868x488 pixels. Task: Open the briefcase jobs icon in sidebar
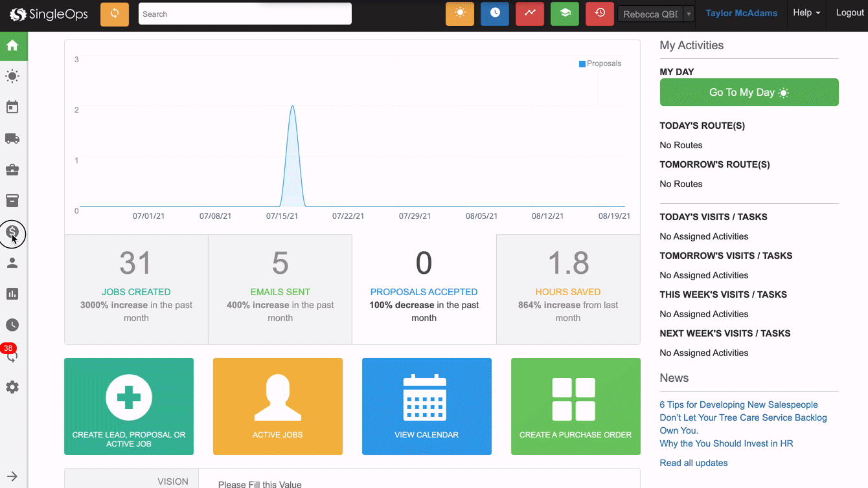[12, 170]
